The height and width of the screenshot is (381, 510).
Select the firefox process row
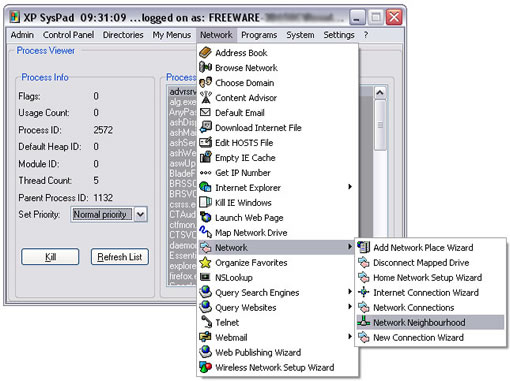pos(182,276)
